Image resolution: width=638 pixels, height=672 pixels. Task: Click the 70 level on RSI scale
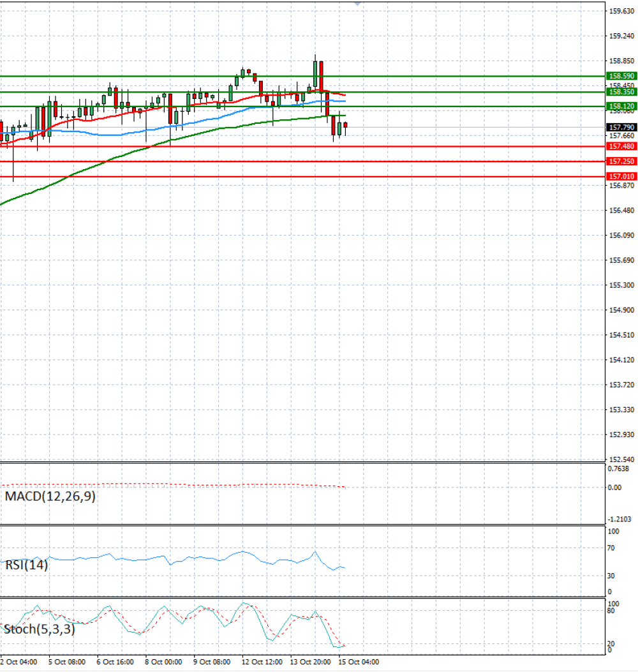(x=611, y=548)
